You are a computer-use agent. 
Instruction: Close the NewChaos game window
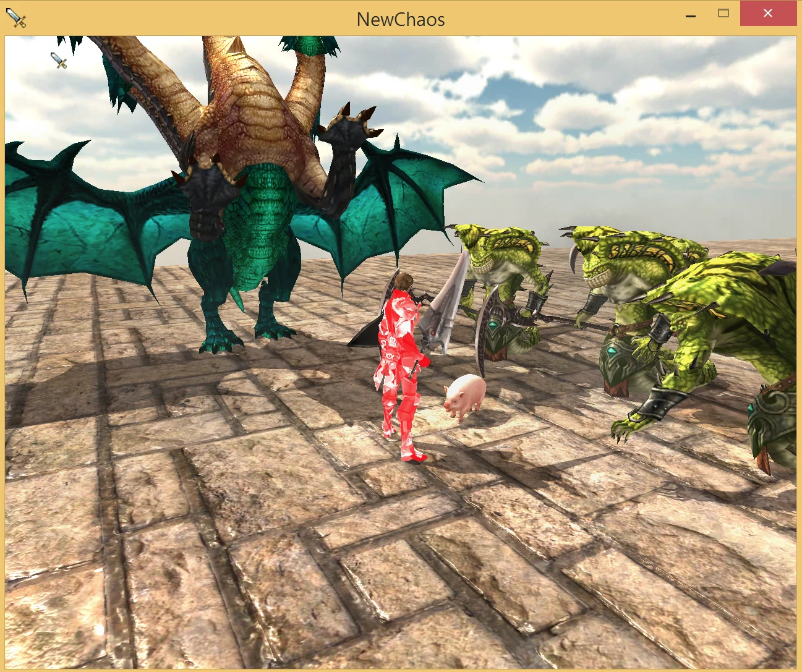768,14
